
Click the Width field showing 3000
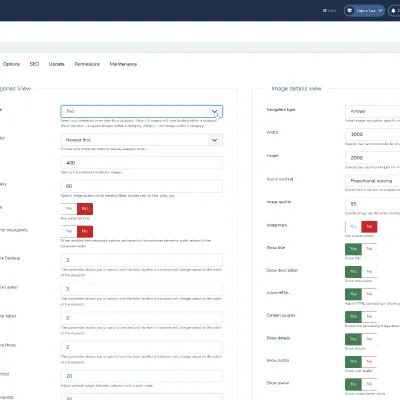tap(373, 134)
